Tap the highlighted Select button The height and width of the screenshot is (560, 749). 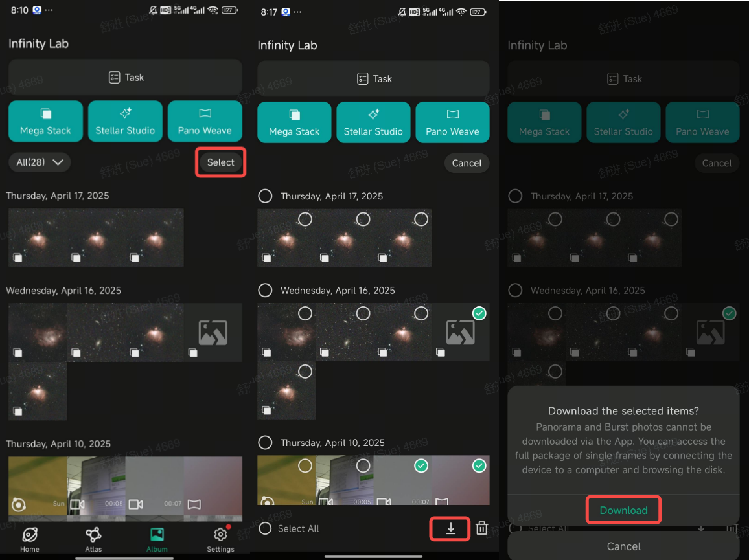[x=221, y=162]
